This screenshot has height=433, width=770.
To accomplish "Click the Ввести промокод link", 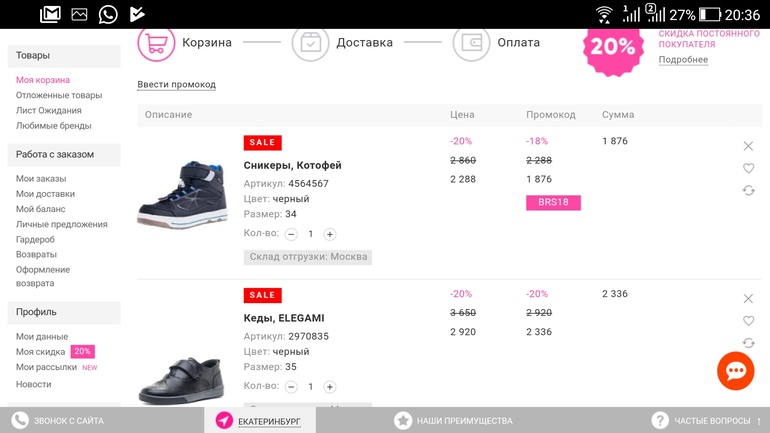I will pos(176,84).
